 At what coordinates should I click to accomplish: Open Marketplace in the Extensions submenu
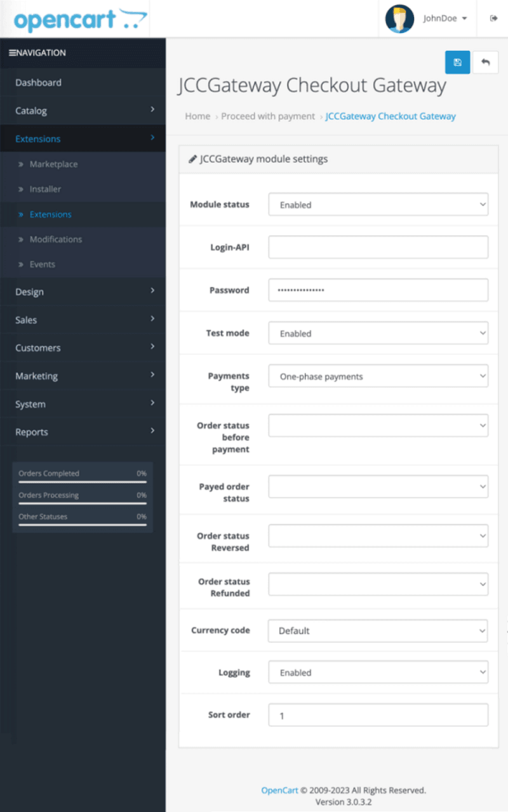tap(53, 164)
